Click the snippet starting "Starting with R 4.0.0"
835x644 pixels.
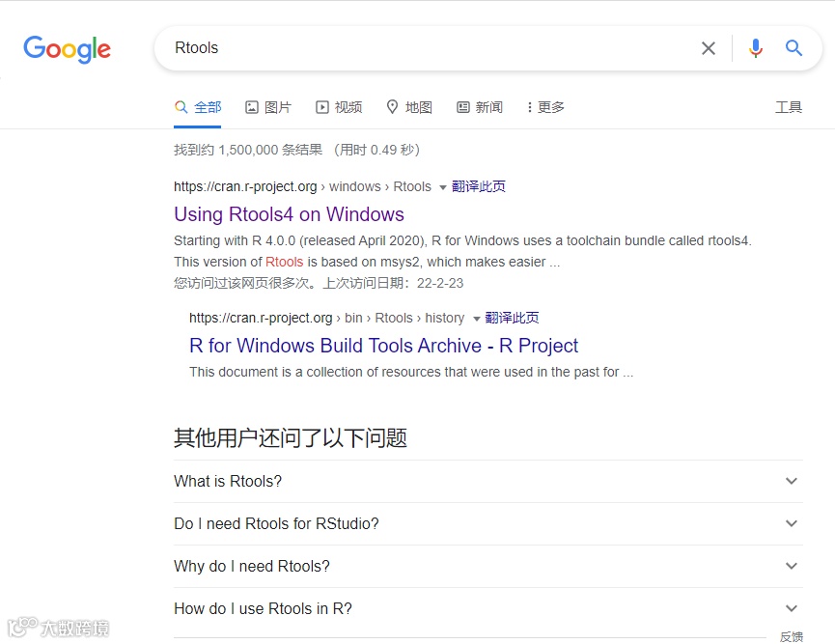pyautogui.click(x=462, y=251)
